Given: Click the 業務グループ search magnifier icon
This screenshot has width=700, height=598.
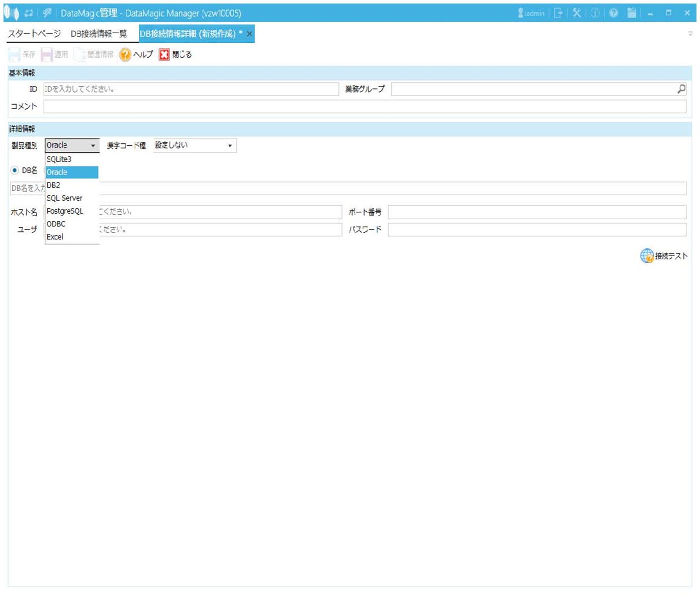Looking at the screenshot, I should [681, 89].
